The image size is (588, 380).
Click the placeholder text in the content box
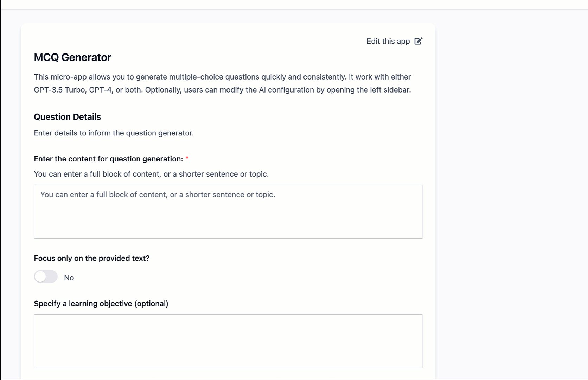point(158,194)
